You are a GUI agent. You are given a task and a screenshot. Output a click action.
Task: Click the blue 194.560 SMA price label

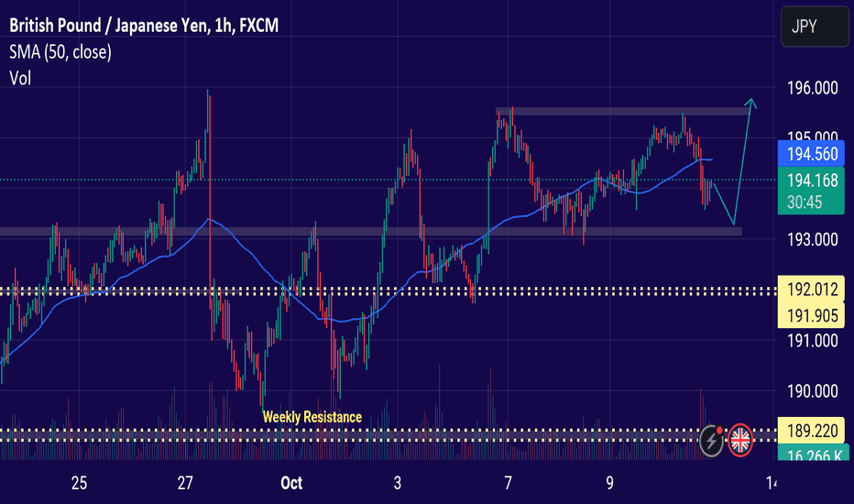[811, 154]
